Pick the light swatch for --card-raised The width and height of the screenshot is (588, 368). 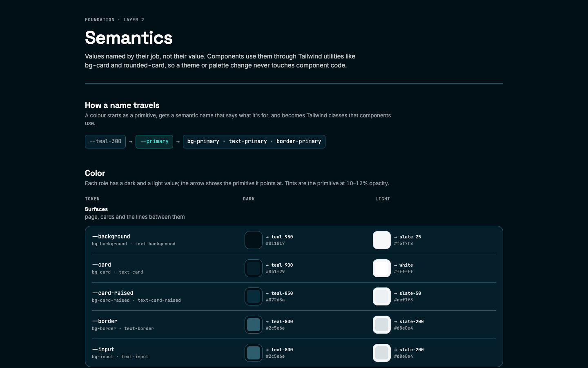[x=382, y=296]
